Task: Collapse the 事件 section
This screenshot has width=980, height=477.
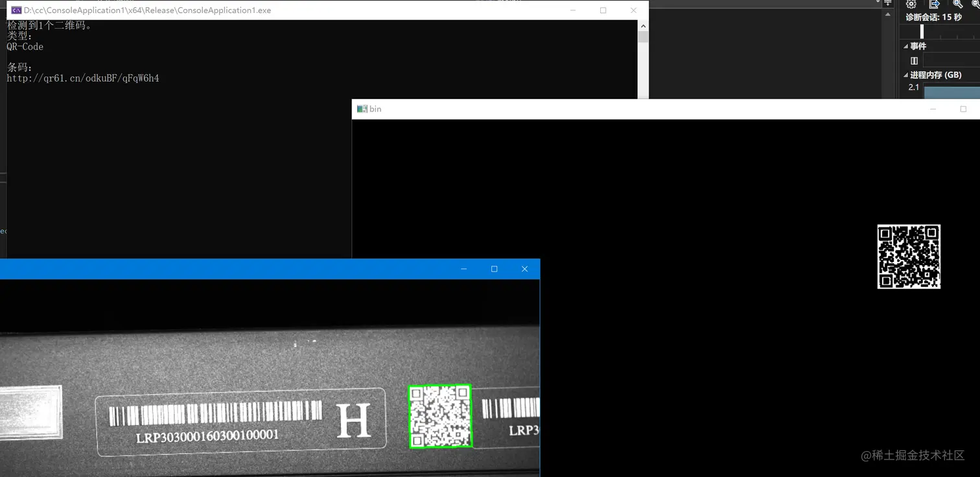Action: (906, 46)
